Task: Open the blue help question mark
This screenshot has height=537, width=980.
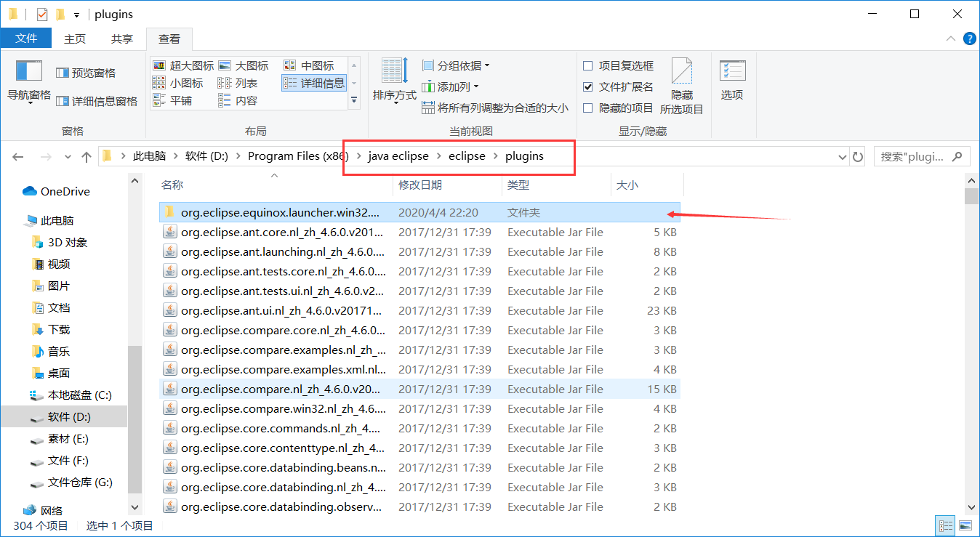Action: click(x=969, y=39)
